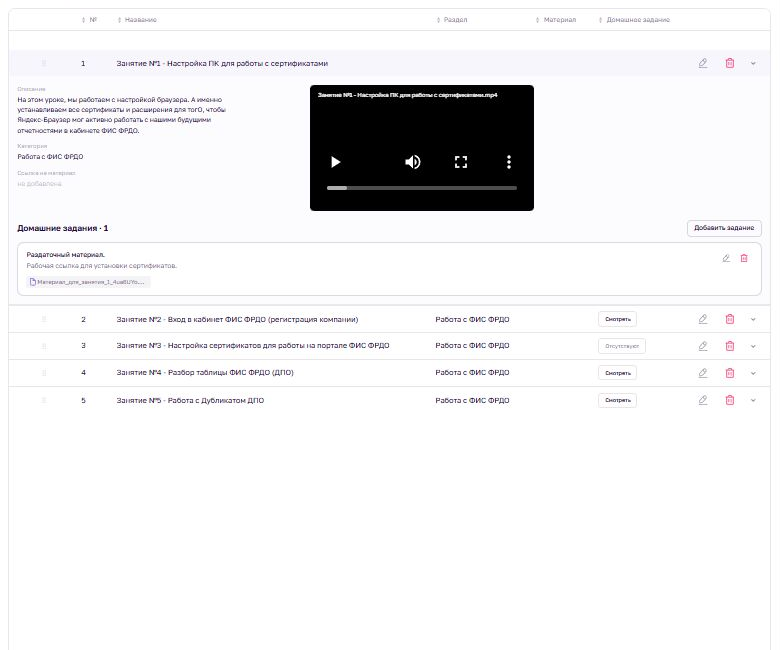Open video more options menu

tap(508, 162)
